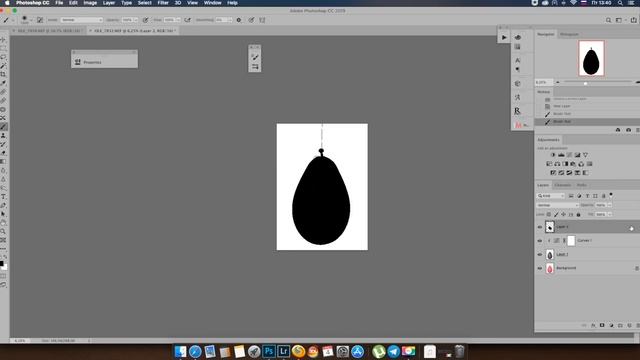Open the Select menu

point(144,3)
